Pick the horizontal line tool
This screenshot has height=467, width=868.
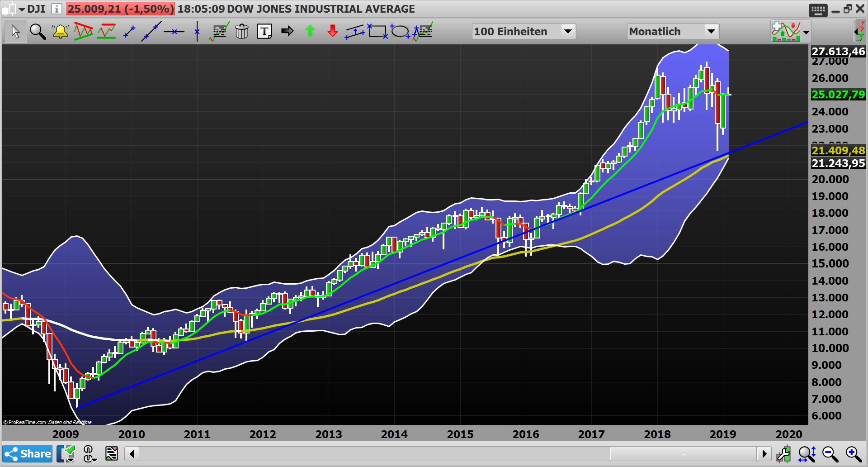(x=174, y=32)
